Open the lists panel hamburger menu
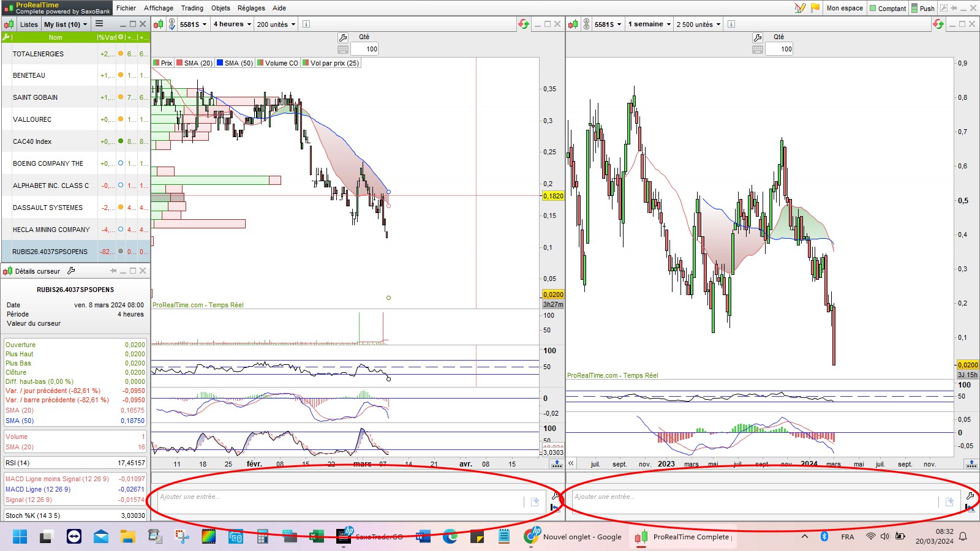 (x=99, y=24)
